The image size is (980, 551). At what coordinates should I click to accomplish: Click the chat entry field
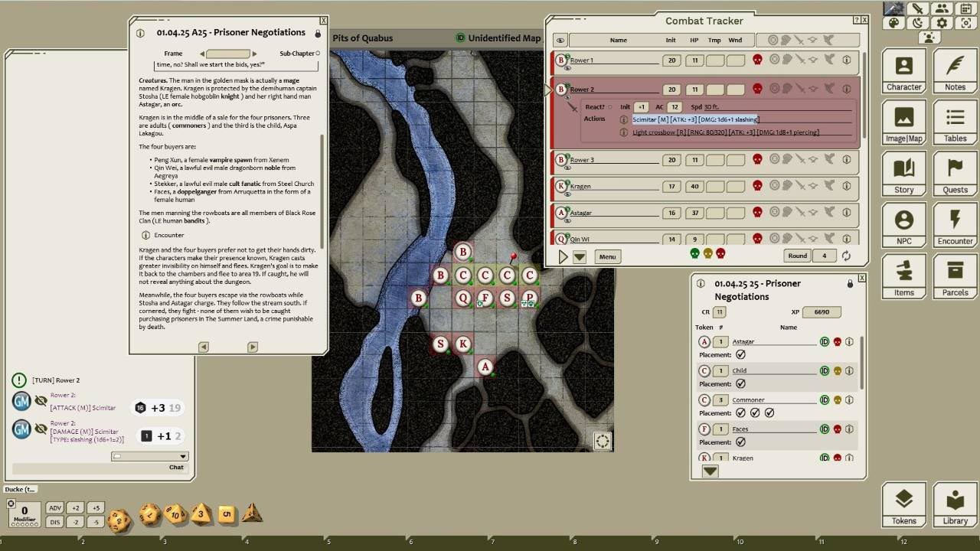[x=99, y=467]
